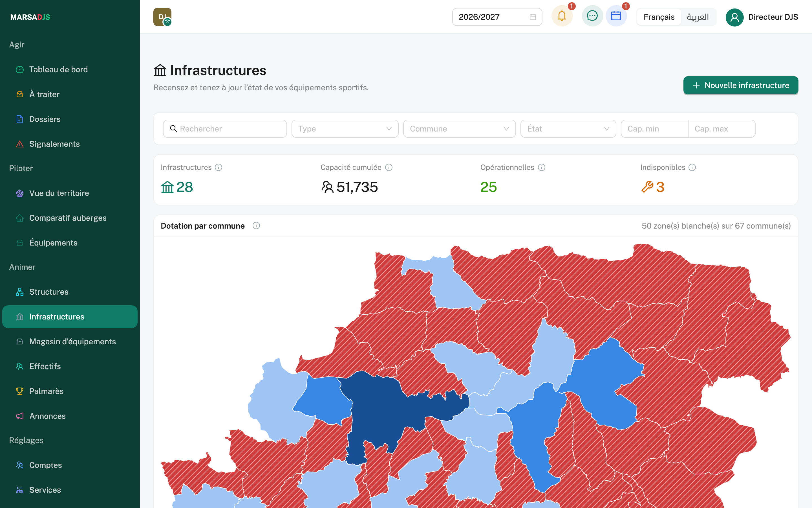Screen dimensions: 812x508
Task: Show info about Capacité cumulée
Action: pyautogui.click(x=389, y=167)
